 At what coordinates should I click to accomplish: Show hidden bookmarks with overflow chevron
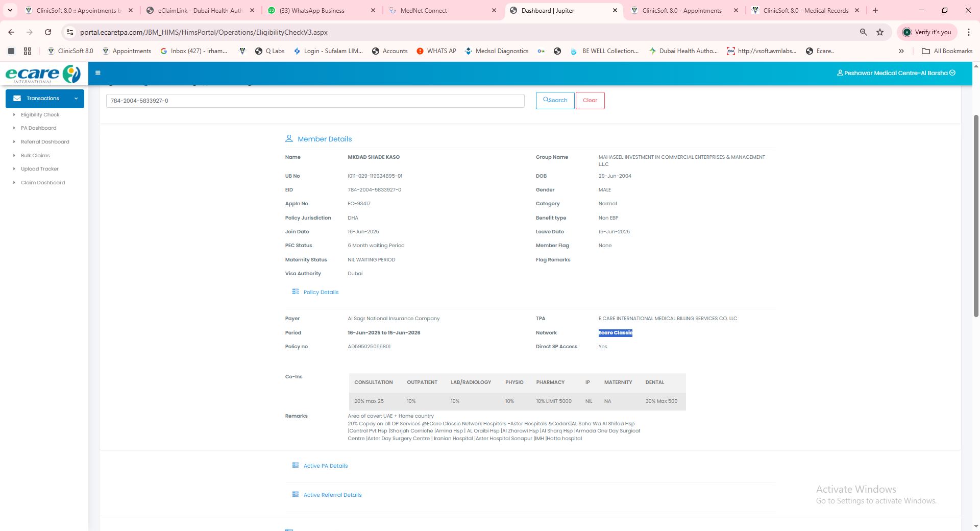pos(901,51)
